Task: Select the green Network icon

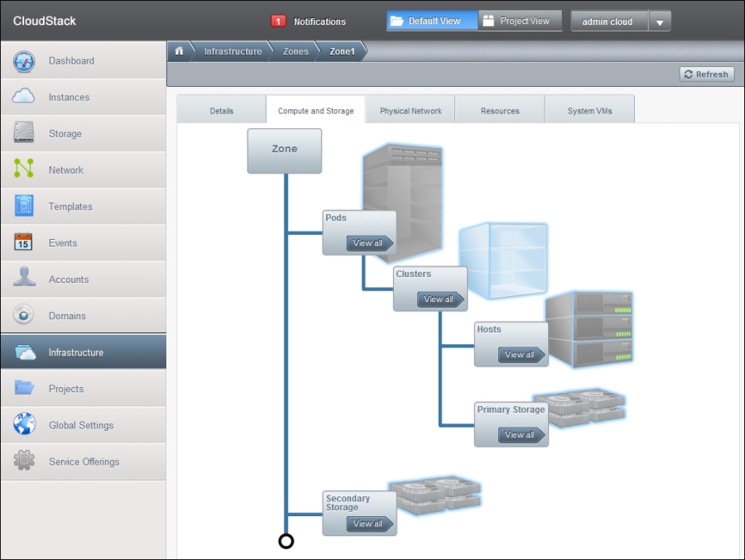Action: [24, 170]
